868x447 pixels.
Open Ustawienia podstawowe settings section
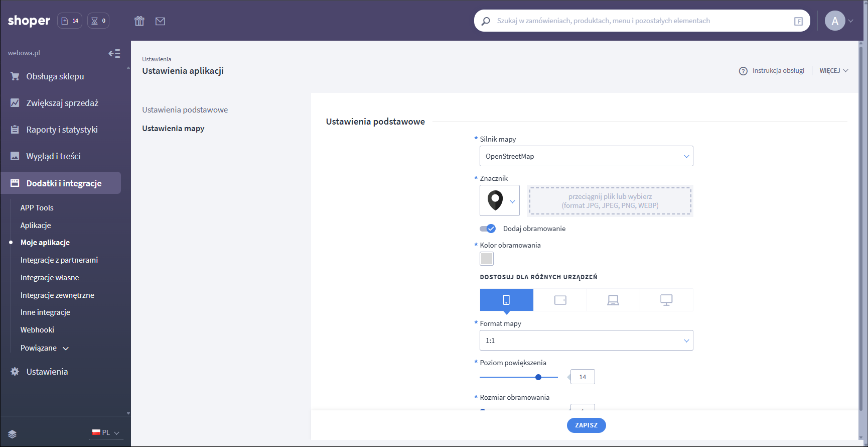click(x=185, y=110)
